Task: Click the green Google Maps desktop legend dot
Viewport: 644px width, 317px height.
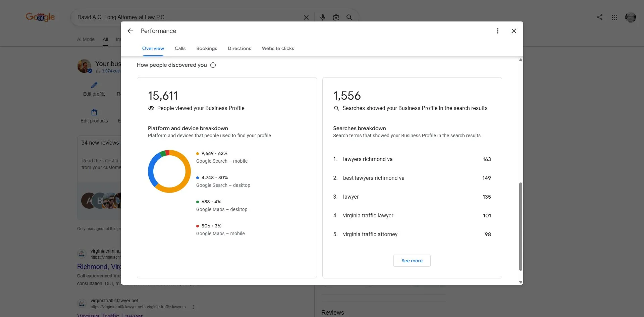Action: coord(198,202)
